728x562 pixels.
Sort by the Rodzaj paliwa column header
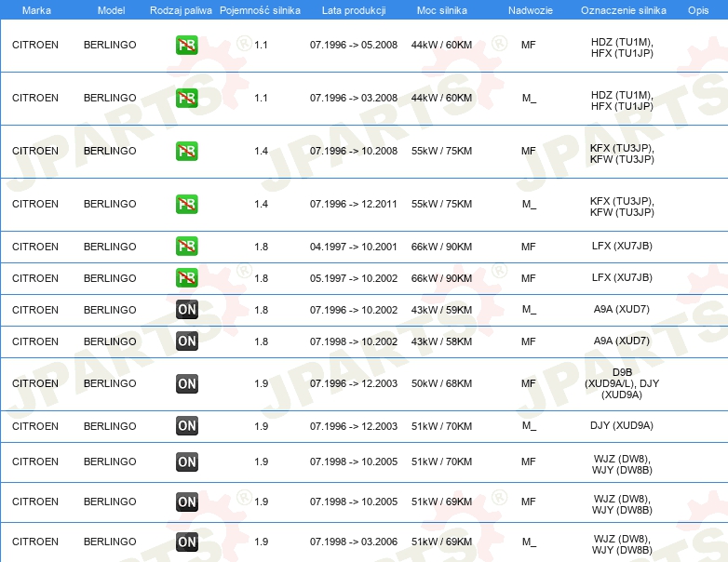(180, 9)
